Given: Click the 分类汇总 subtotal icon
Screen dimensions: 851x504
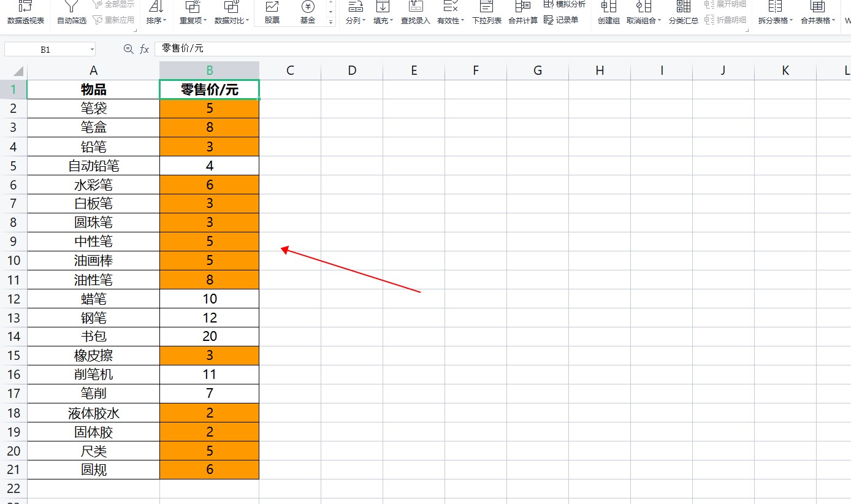Looking at the screenshot, I should [684, 12].
